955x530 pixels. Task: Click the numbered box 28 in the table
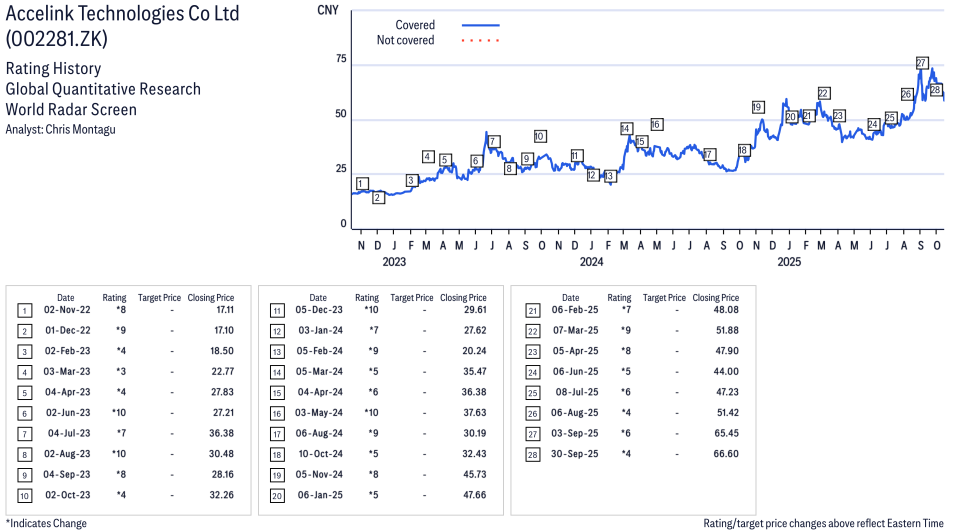(x=532, y=454)
